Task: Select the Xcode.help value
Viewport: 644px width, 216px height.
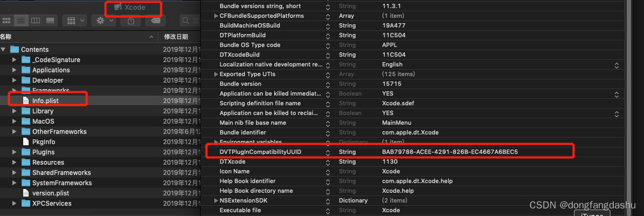Action: coord(398,191)
